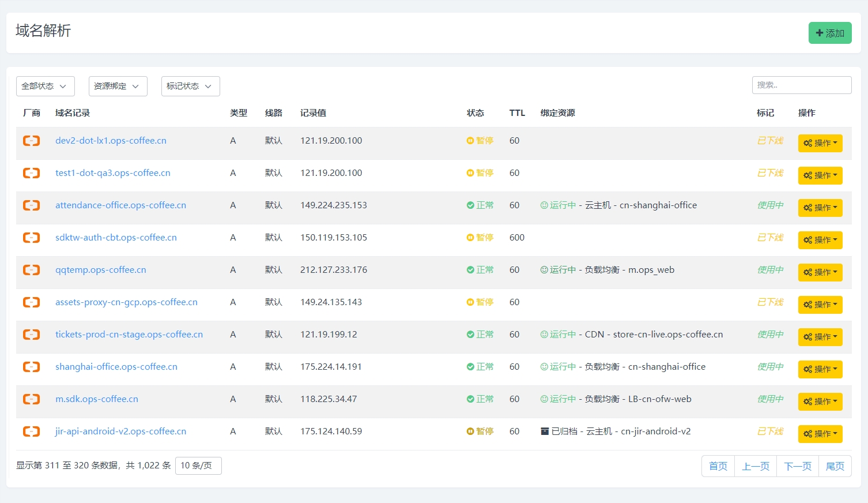Viewport: 868px width, 503px height.
Task: Jump to 尾页 in pagination
Action: pyautogui.click(x=835, y=466)
